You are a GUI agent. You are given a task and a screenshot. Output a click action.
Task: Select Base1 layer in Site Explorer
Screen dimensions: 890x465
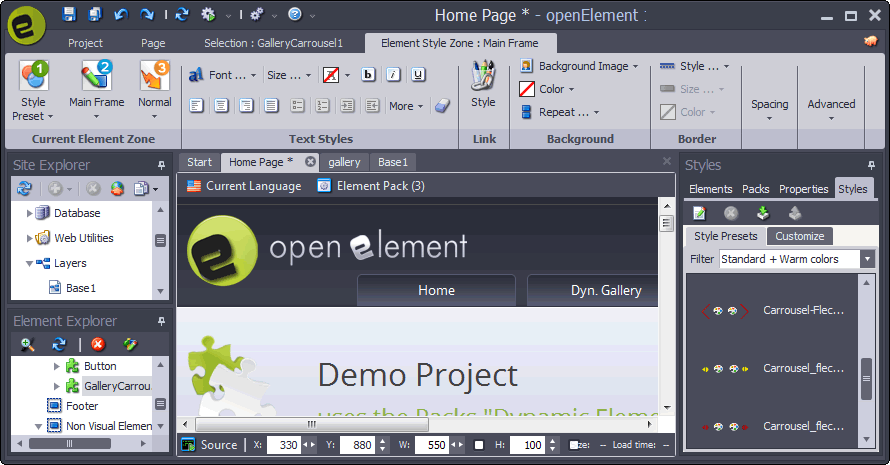(x=73, y=288)
